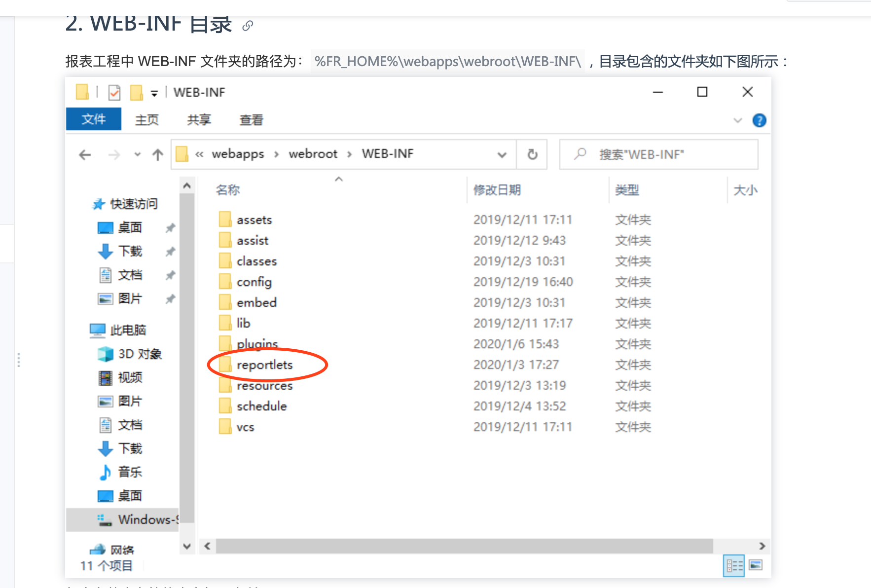The image size is (871, 588).
Task: Open the quick access toolbar customize dropdown
Action: [154, 93]
